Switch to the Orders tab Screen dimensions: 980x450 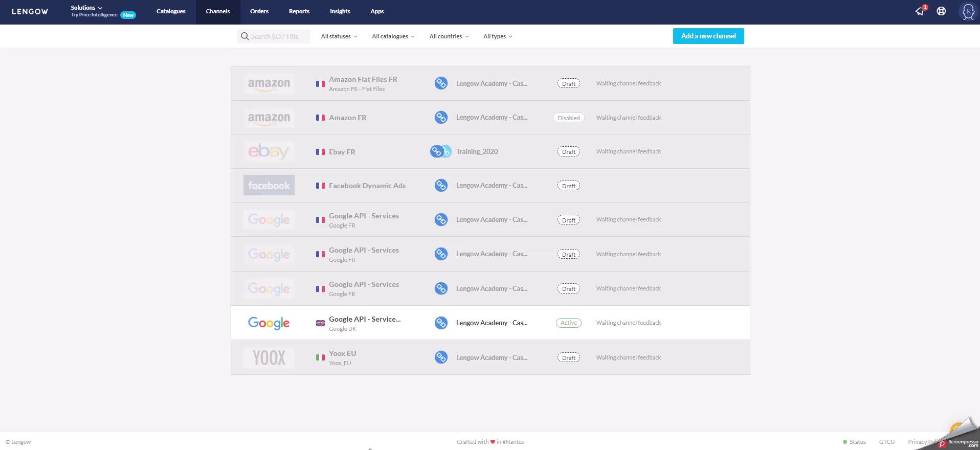click(x=259, y=11)
